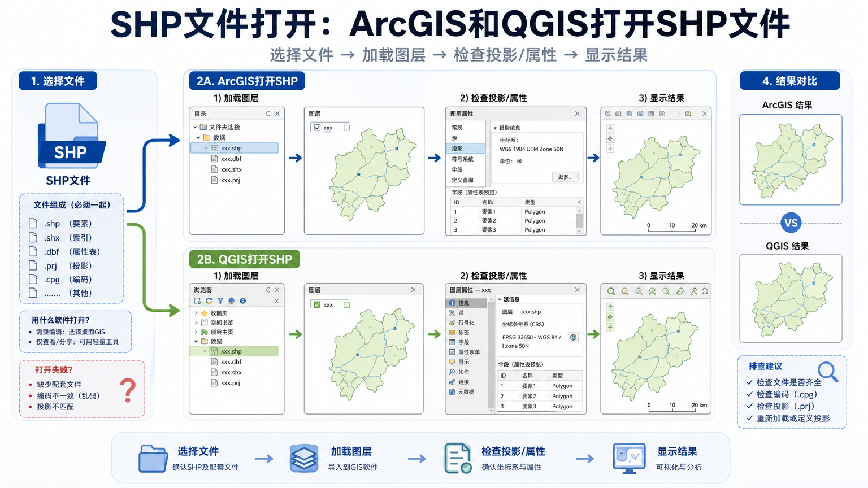Click globe CRS button beside EPSG:32650
This screenshot has height=488, width=868.
click(573, 337)
